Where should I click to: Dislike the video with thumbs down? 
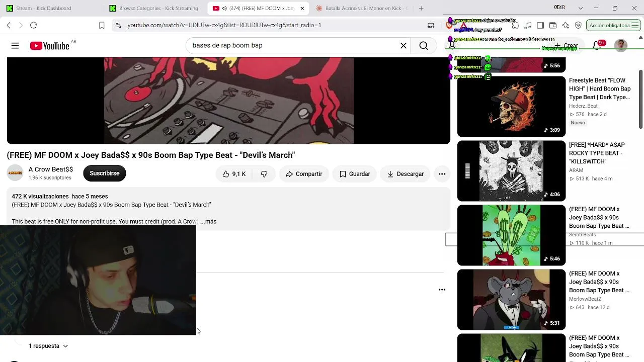[x=264, y=174]
